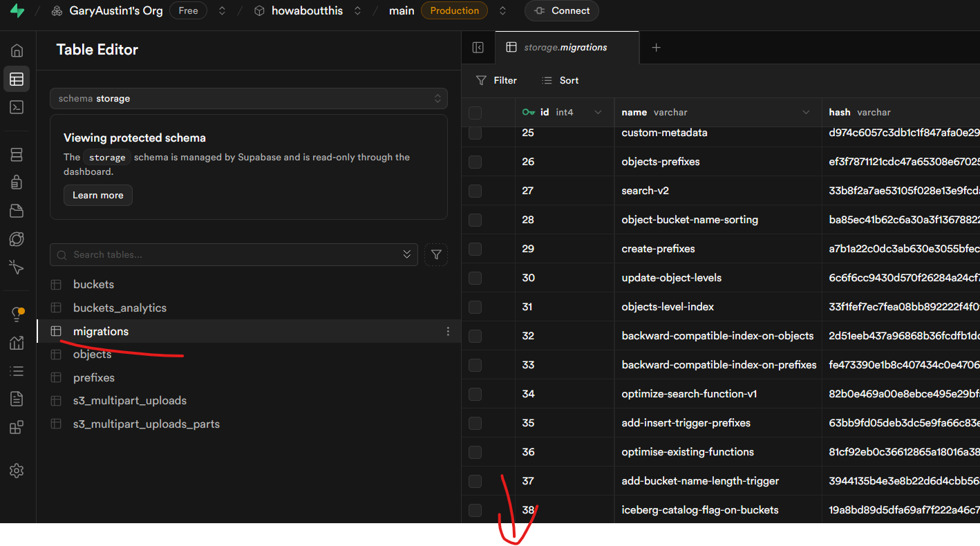The width and height of the screenshot is (980, 546).
Task: Open the Filter option
Action: (x=496, y=81)
